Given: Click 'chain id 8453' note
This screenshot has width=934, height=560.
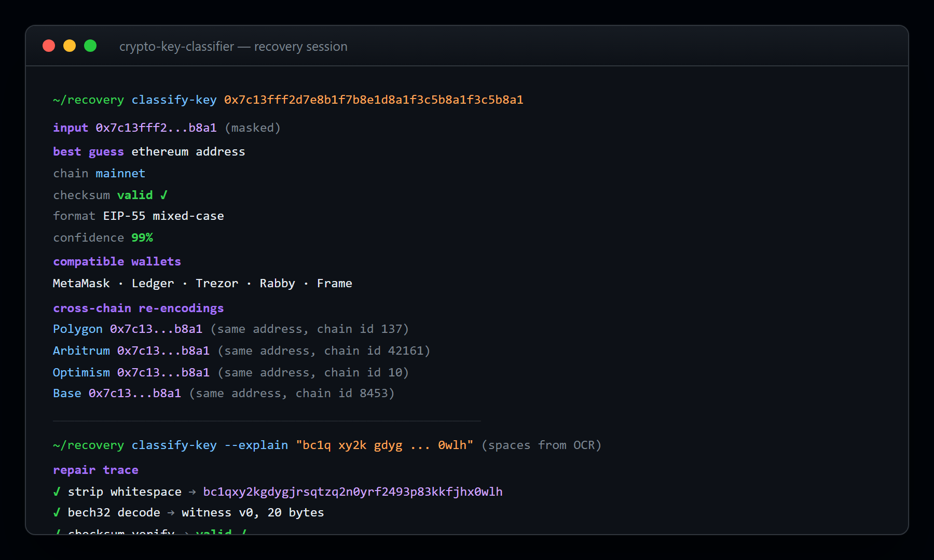Looking at the screenshot, I should click(x=341, y=393).
